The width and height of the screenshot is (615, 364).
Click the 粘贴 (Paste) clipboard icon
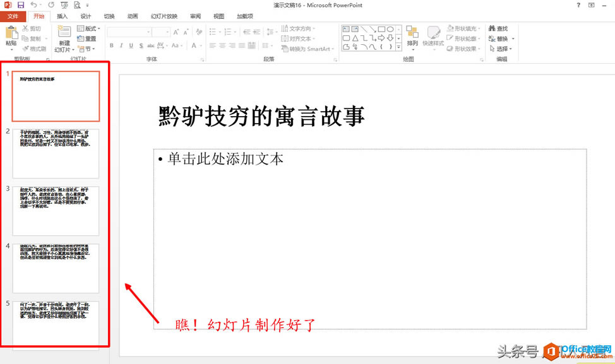click(11, 33)
